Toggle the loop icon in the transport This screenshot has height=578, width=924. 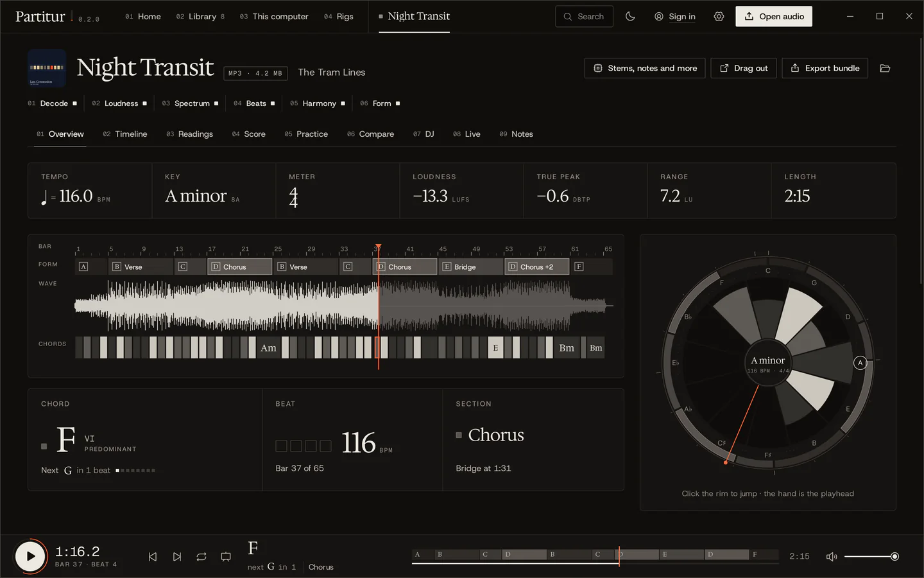click(x=201, y=557)
